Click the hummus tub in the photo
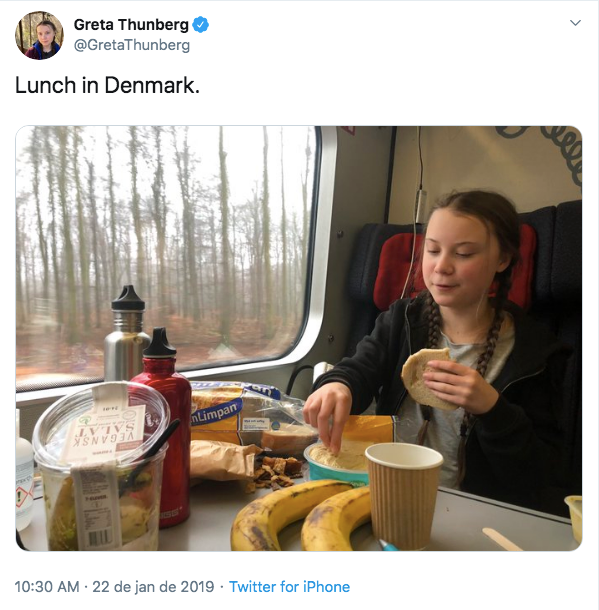Screen dimensions: 599x610 336,463
